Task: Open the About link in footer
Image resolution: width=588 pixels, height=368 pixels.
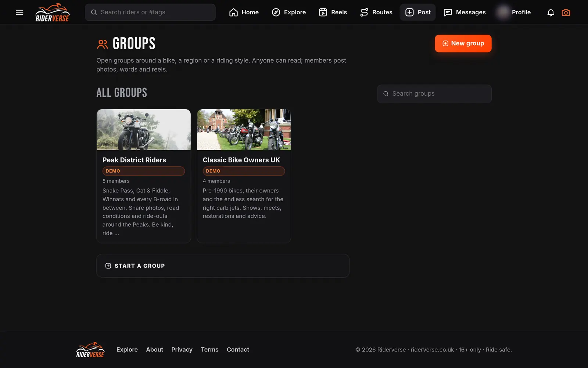Action: coord(155,350)
